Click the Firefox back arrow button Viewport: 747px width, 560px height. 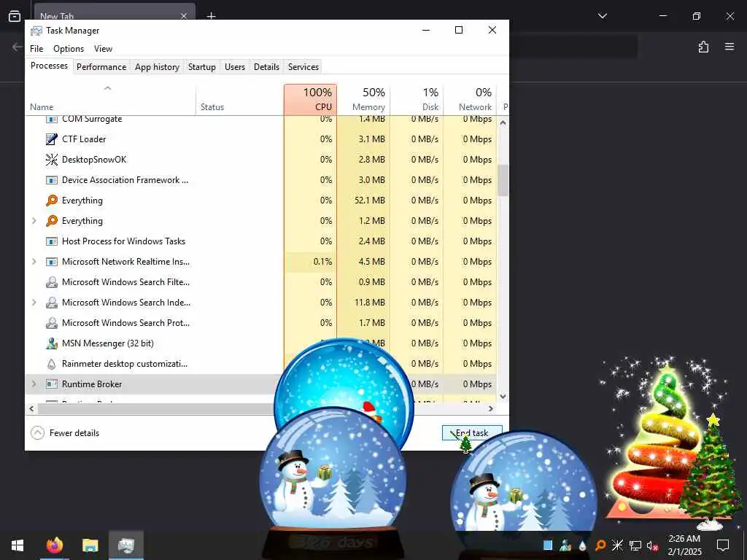click(x=18, y=47)
